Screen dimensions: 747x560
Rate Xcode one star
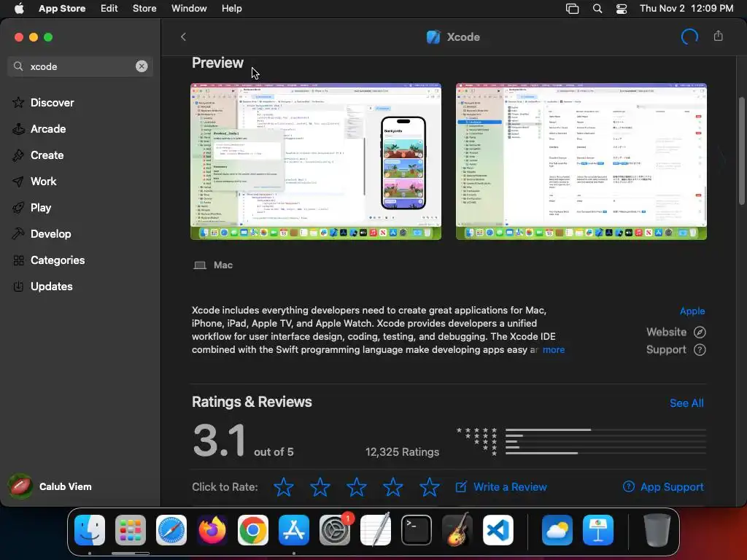pos(284,486)
